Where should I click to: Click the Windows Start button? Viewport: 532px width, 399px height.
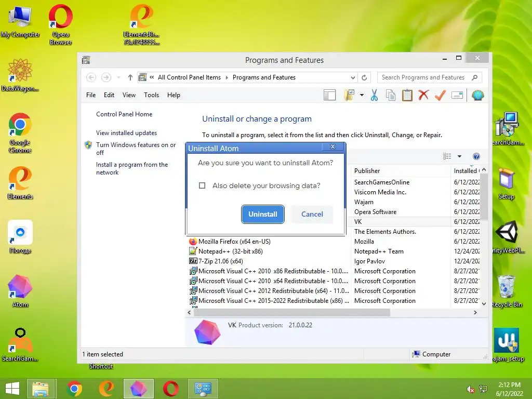[x=12, y=389]
